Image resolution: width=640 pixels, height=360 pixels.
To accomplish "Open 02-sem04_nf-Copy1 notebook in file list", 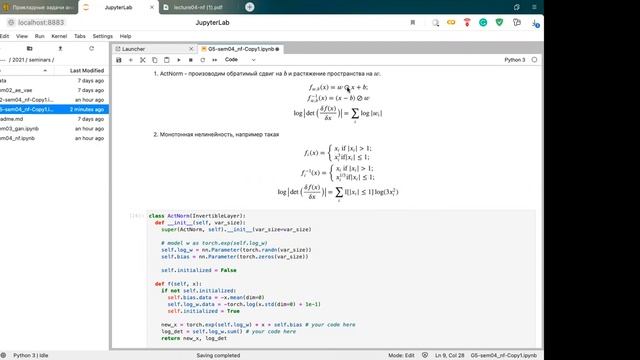I will (x=54, y=100).
